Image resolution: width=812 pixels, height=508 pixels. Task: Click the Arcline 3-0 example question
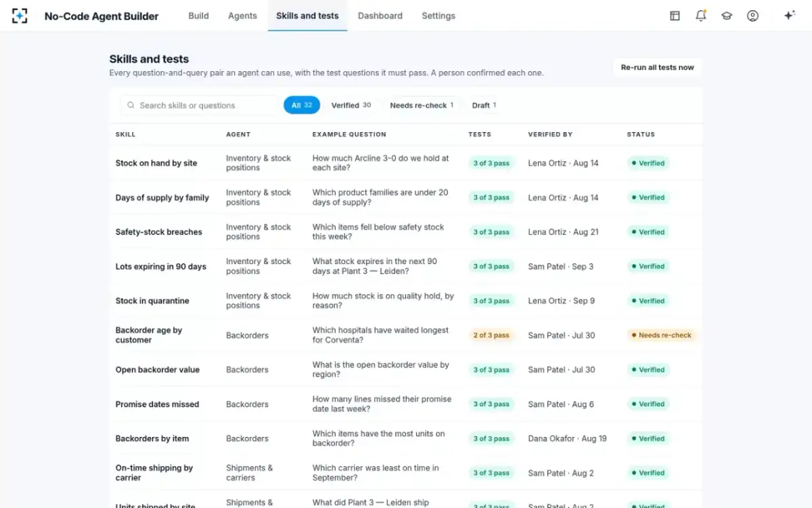tap(380, 163)
